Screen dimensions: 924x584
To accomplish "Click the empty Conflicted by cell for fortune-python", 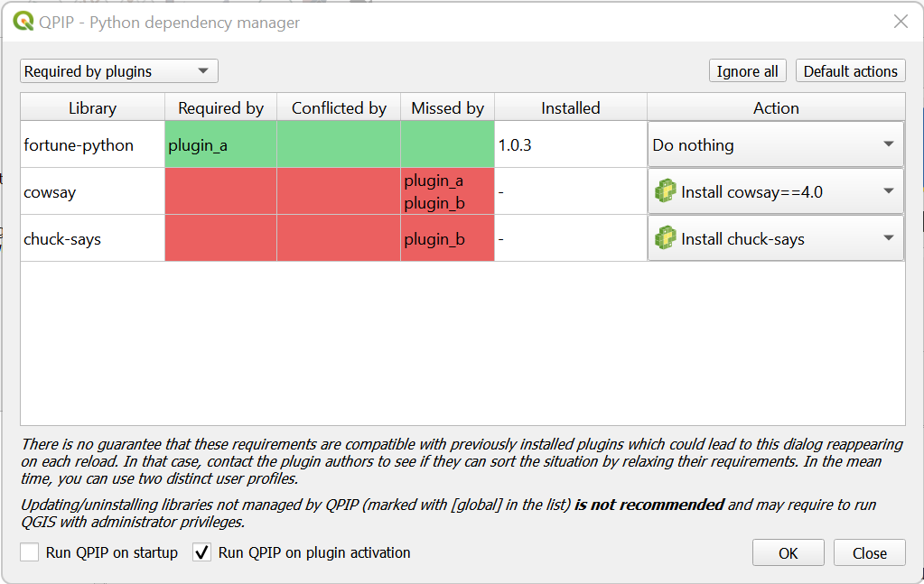I will 339,144.
